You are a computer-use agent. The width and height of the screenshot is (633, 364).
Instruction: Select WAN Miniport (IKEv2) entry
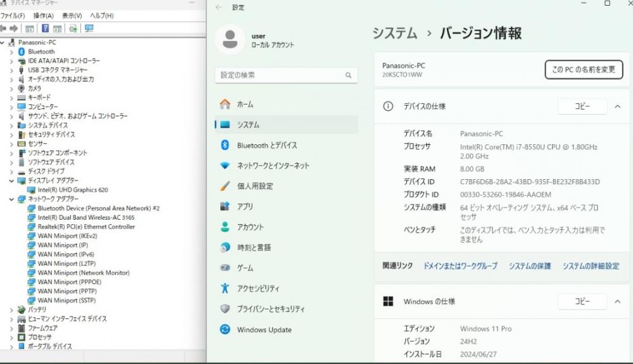(x=68, y=236)
